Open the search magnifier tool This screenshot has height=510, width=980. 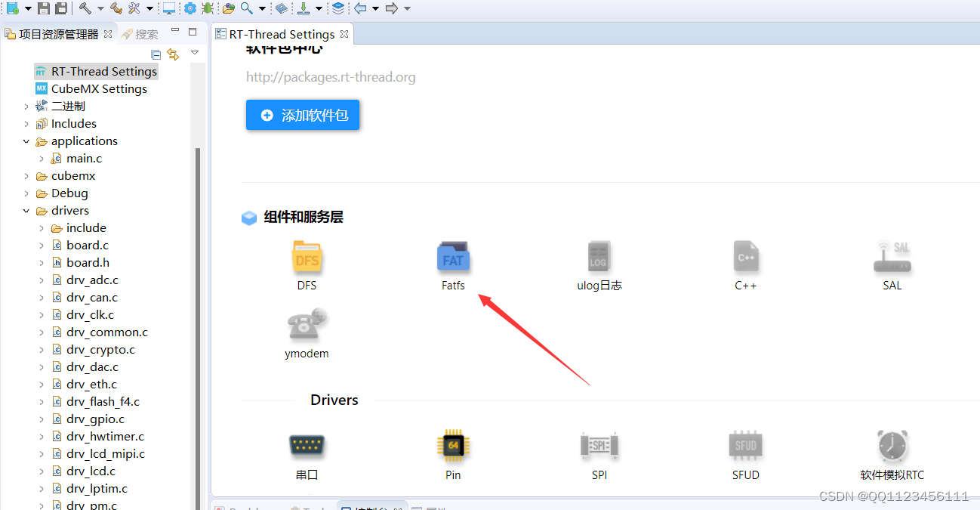pos(248,11)
